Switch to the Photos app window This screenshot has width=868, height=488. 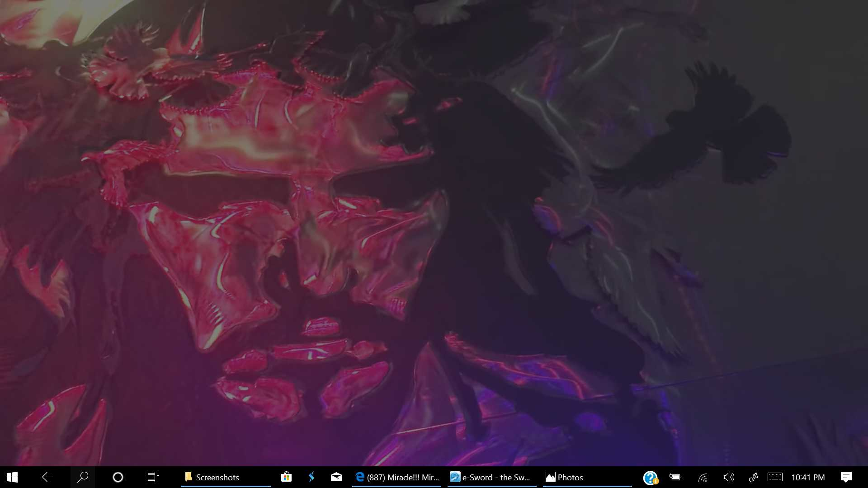click(587, 477)
